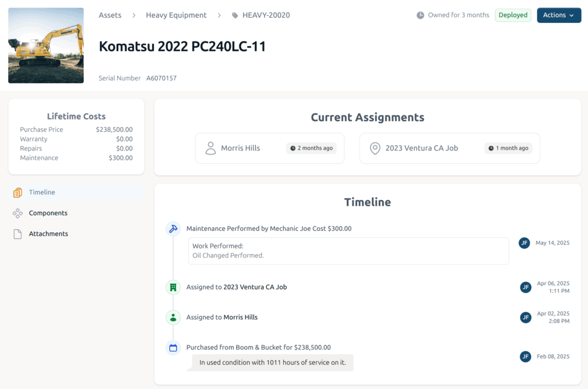Open the Actions dropdown menu

[x=559, y=16]
